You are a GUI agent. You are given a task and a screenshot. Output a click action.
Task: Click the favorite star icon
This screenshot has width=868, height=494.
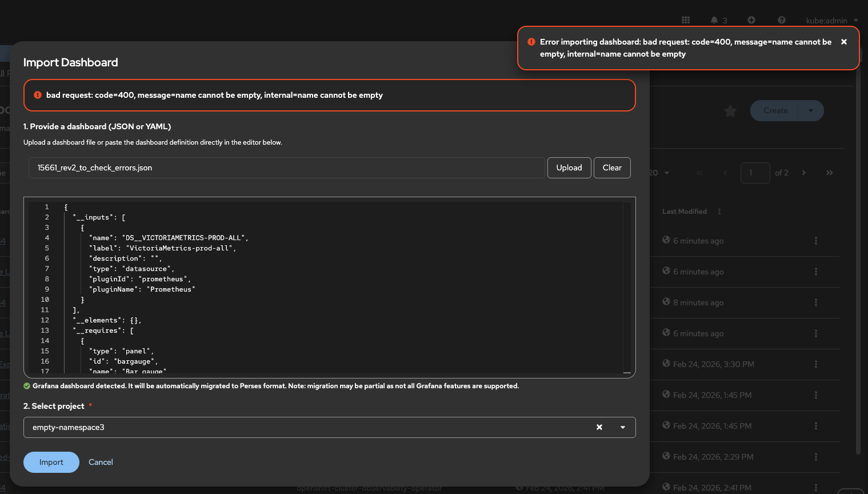click(730, 111)
